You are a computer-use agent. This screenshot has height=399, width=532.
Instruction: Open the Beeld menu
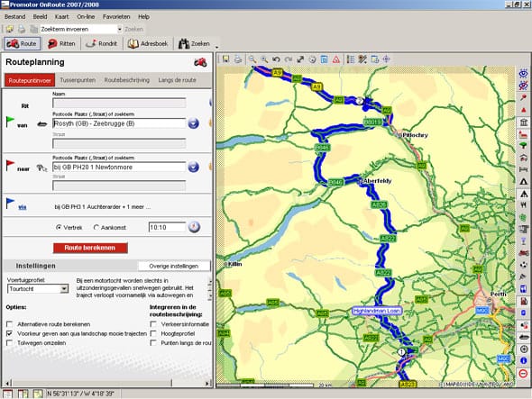(40, 16)
